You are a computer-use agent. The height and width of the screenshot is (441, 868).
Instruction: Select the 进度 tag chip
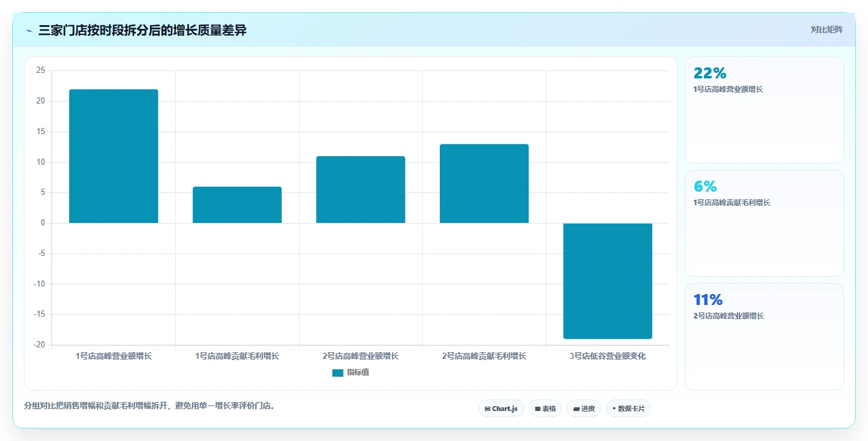pyautogui.click(x=584, y=409)
